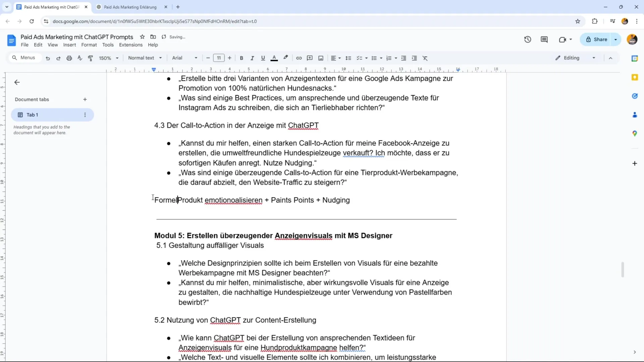
Task: Open the Arial font dropdown
Action: [x=184, y=58]
